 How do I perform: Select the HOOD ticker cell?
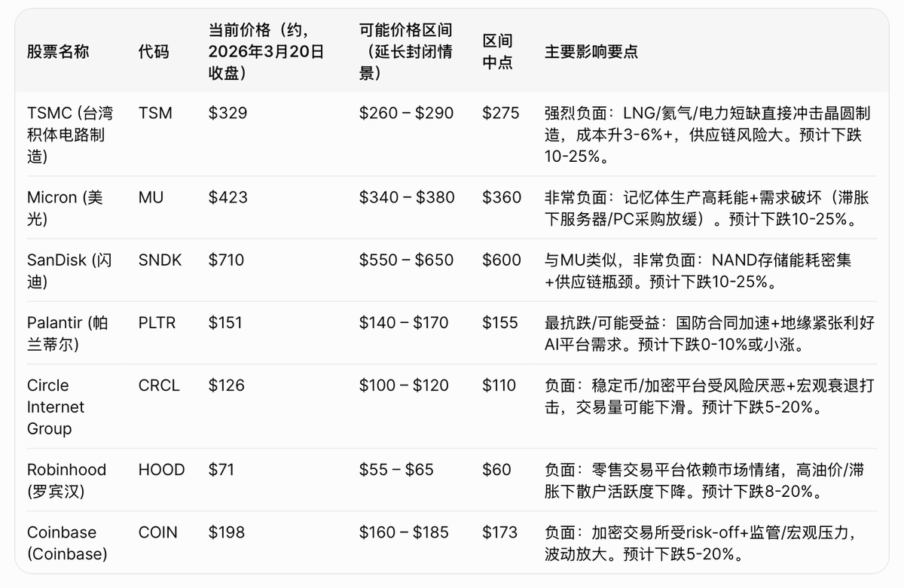click(161, 470)
